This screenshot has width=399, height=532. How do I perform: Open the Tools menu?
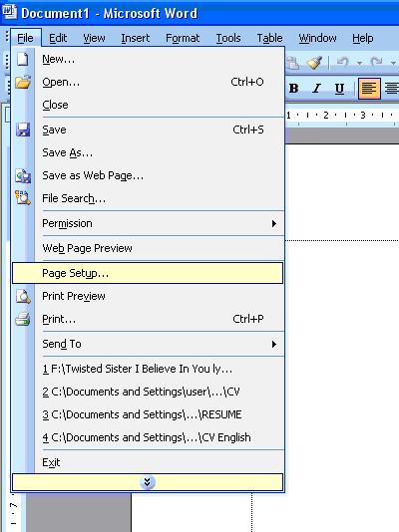click(x=228, y=38)
